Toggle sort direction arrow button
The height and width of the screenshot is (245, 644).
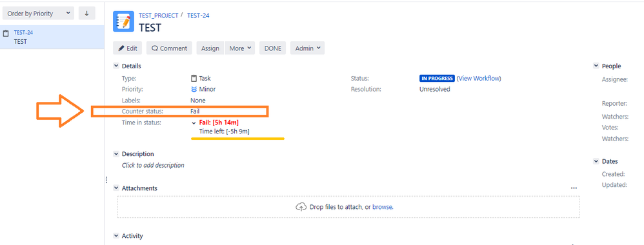pos(86,13)
